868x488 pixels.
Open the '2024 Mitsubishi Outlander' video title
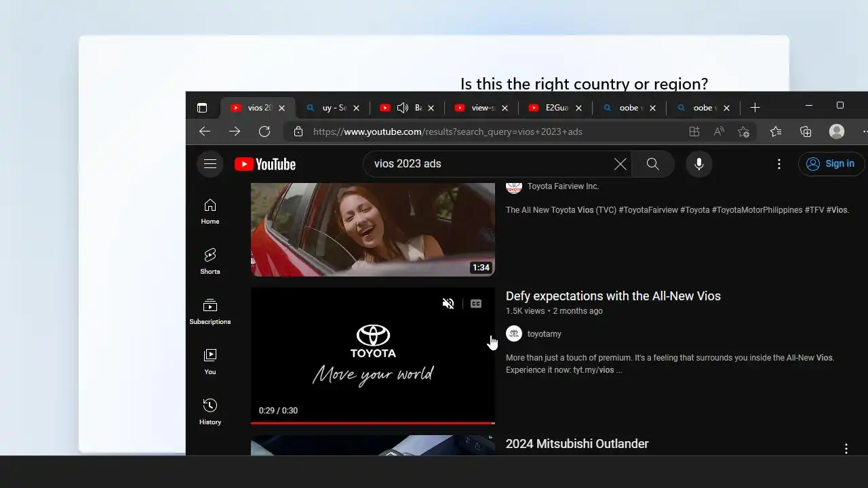[x=577, y=444]
